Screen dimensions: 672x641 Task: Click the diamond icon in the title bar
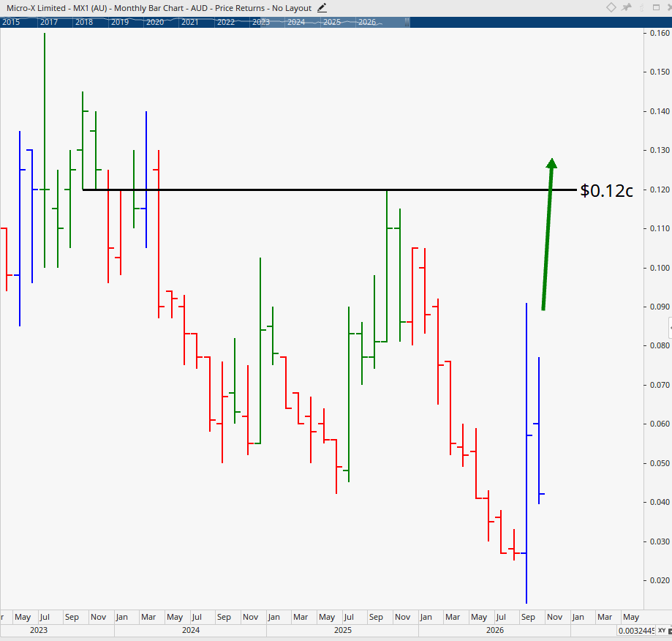tap(611, 7)
